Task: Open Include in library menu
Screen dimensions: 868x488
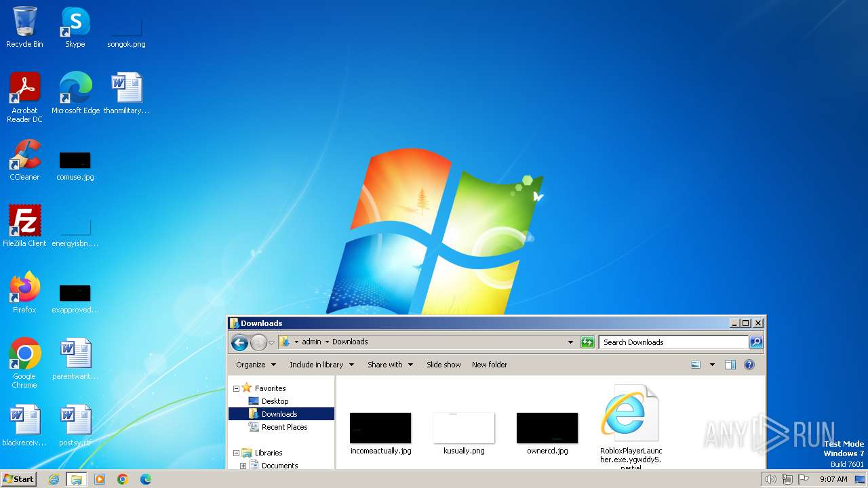Action: 321,365
